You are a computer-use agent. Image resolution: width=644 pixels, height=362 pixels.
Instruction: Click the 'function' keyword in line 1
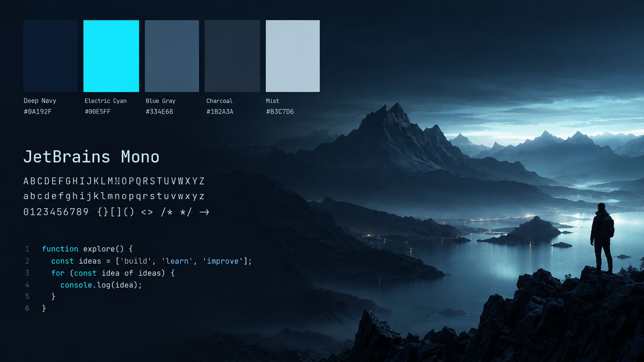click(x=60, y=249)
